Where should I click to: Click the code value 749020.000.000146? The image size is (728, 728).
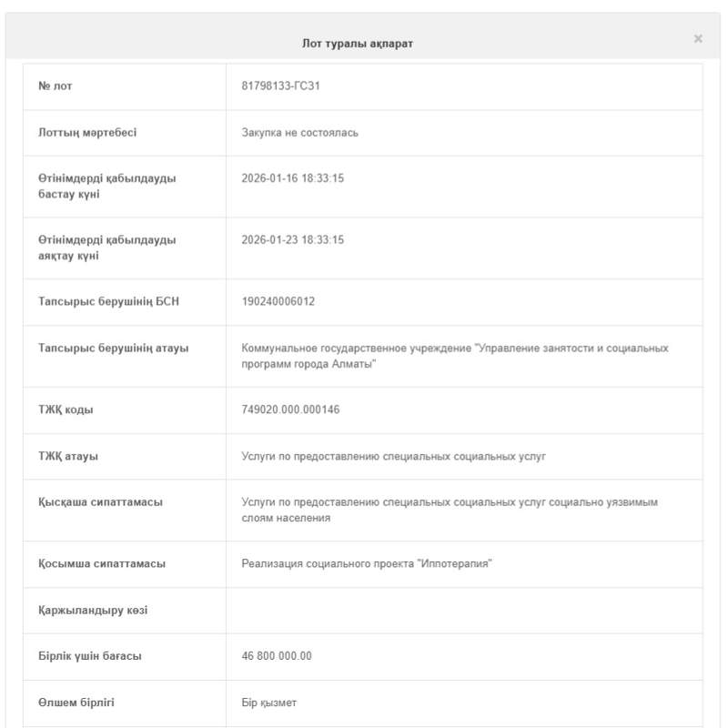click(x=290, y=409)
